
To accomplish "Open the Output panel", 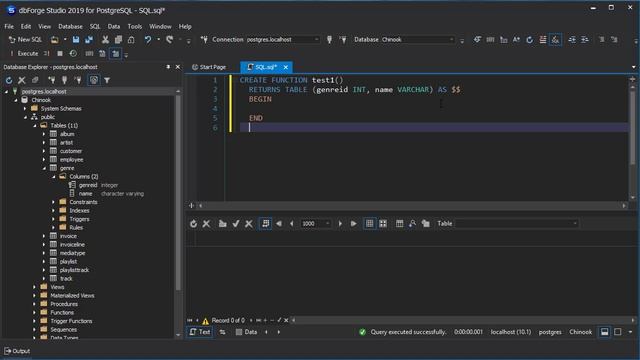I will 17,351.
